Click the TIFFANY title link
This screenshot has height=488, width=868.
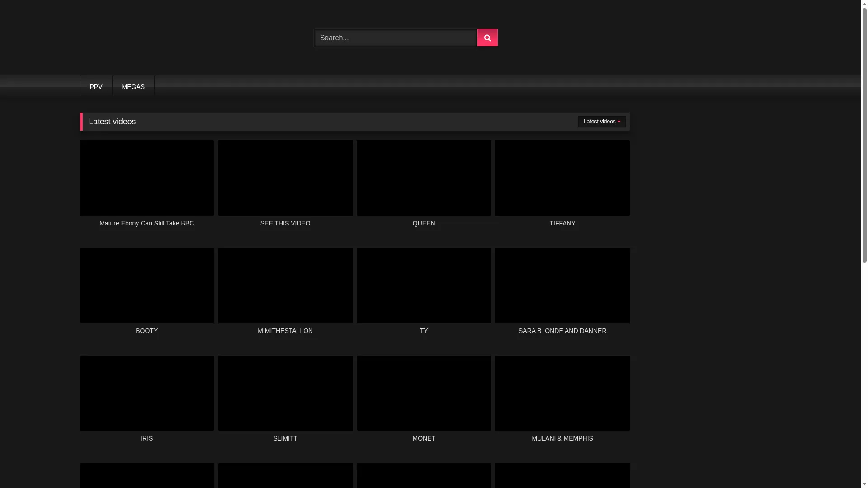pyautogui.click(x=562, y=223)
